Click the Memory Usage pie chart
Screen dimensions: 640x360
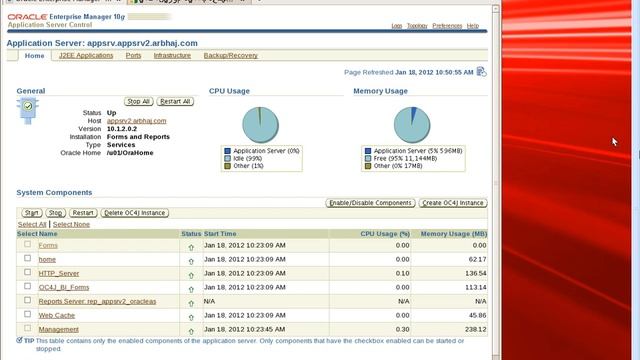point(412,125)
